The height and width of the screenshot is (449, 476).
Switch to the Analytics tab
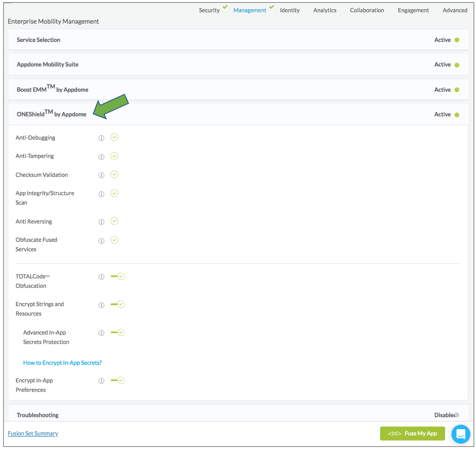click(x=325, y=10)
